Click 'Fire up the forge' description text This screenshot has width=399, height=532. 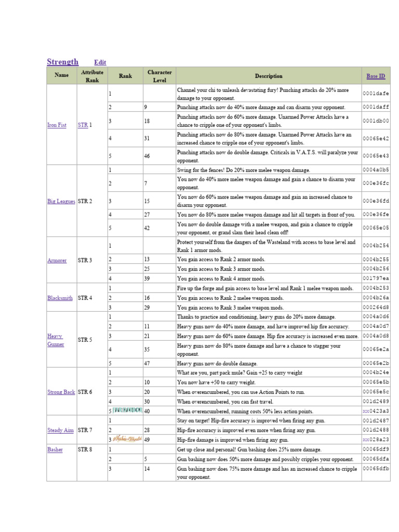click(x=265, y=288)
